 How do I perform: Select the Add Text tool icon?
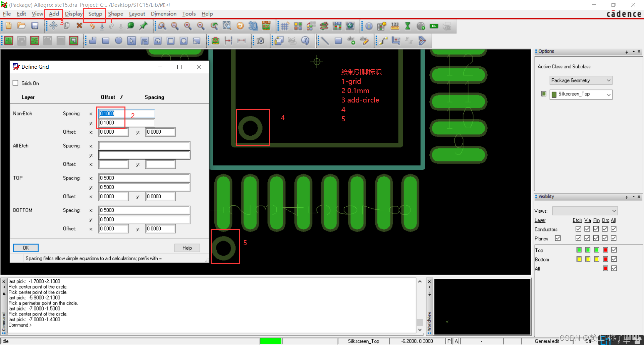point(351,41)
